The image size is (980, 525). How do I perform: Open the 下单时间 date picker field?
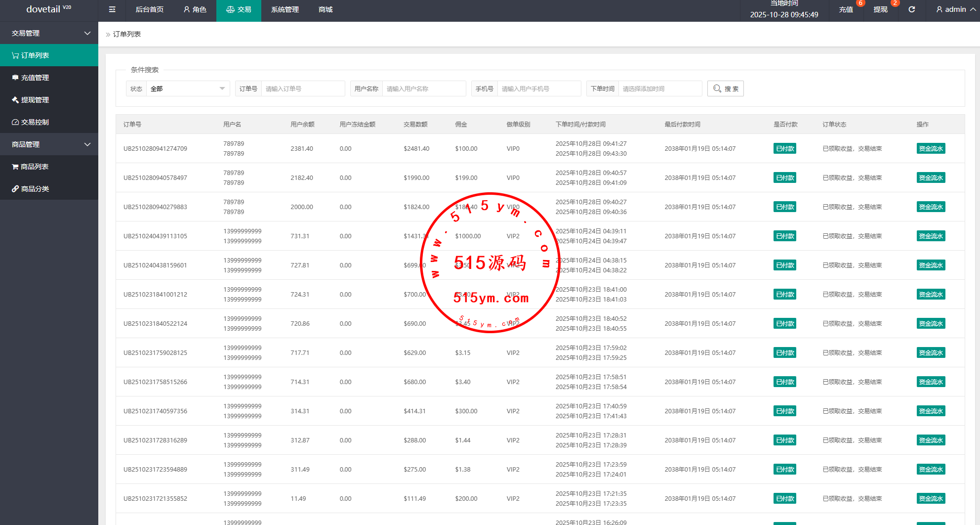pos(659,88)
